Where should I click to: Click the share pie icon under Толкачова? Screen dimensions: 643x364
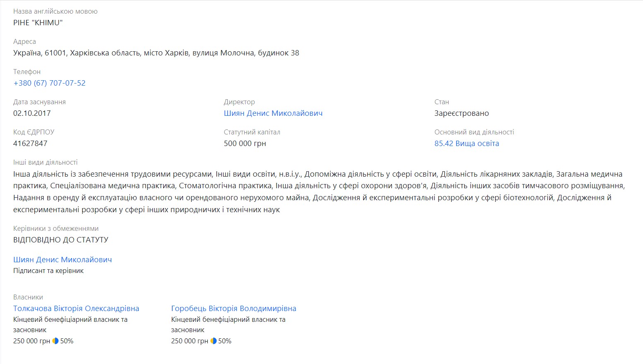(x=55, y=341)
